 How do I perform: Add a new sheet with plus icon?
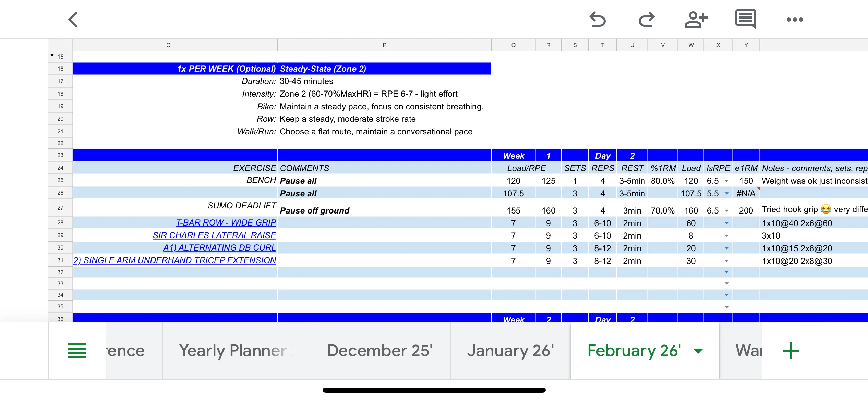pyautogui.click(x=791, y=351)
